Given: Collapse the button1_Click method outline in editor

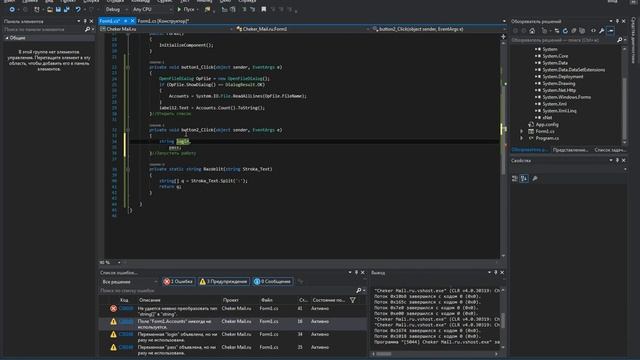Looking at the screenshot, I should point(127,67).
